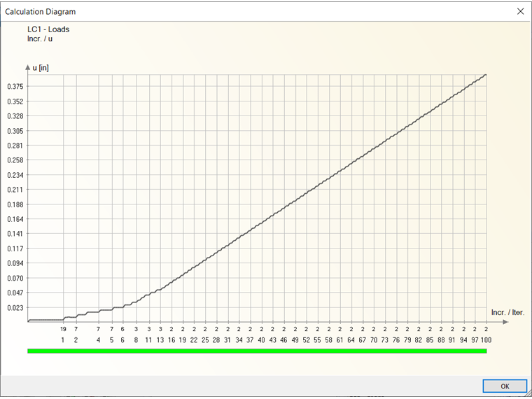Click increment label 37 on horizontal axis
Screen dimensions: 532x399
click(250, 340)
